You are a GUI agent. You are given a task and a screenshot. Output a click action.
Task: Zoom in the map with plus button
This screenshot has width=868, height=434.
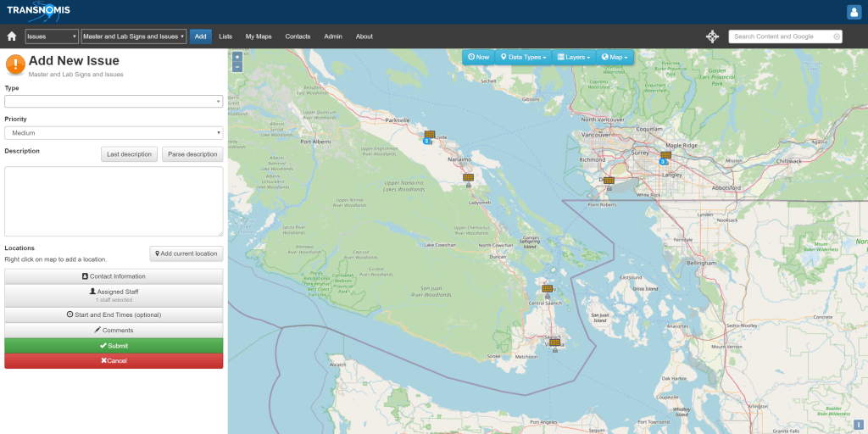(236, 57)
